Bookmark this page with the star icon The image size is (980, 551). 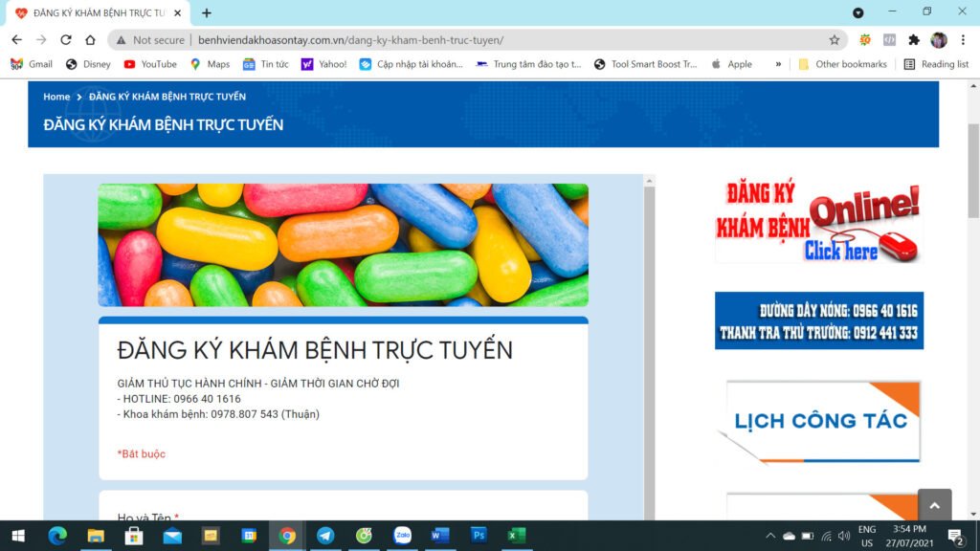click(834, 40)
